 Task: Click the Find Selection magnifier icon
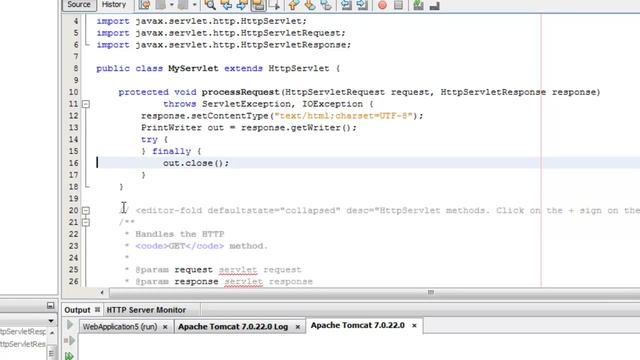point(210,5)
